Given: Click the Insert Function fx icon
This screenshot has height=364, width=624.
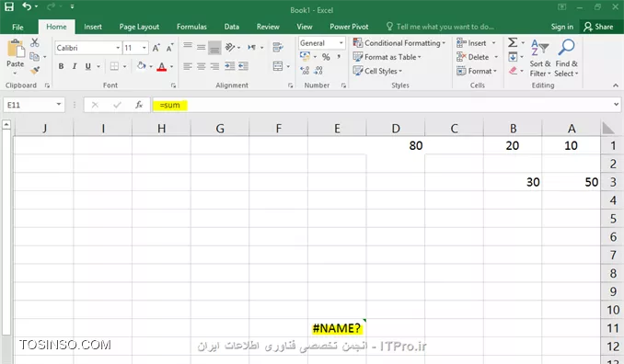Looking at the screenshot, I should click(139, 105).
